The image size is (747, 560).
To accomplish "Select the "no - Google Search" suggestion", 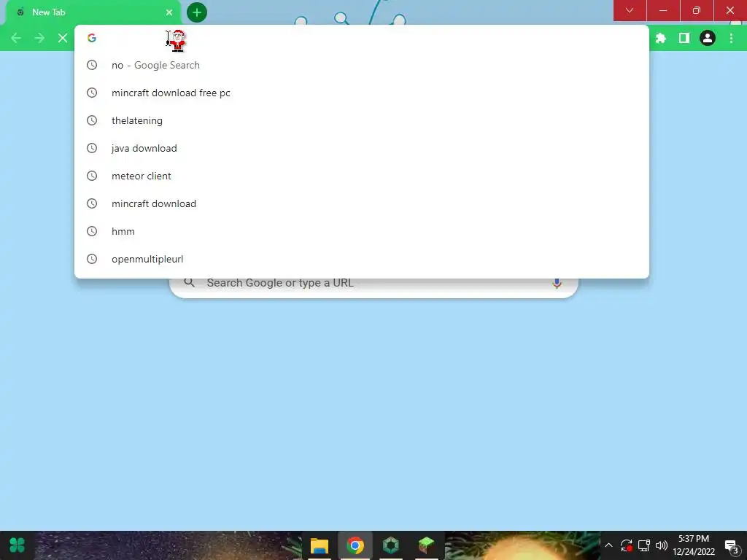I will [362, 65].
